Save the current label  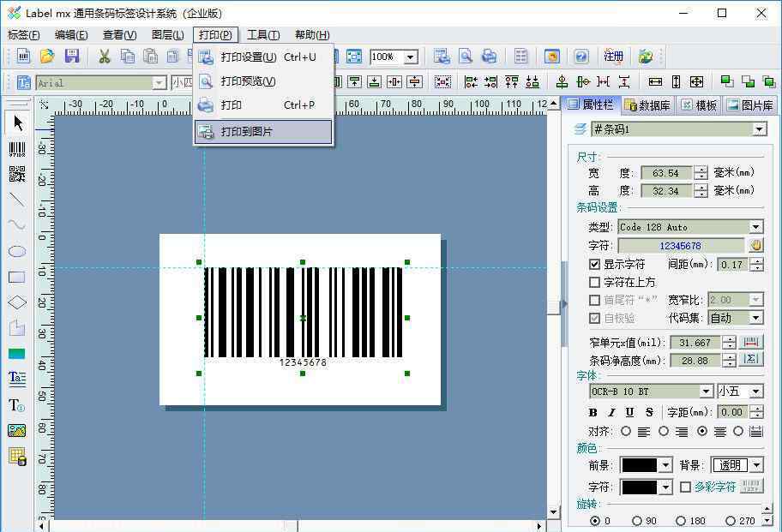click(x=72, y=57)
